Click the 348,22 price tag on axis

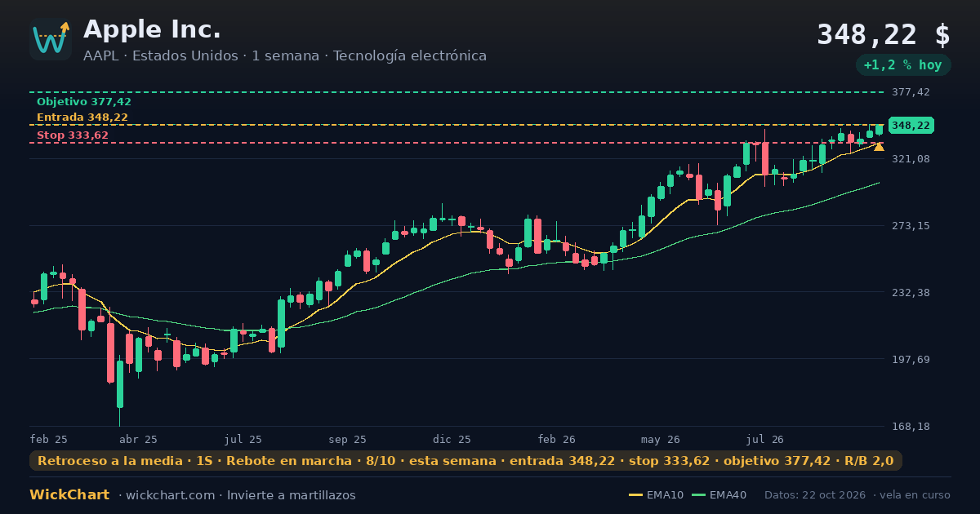click(911, 126)
